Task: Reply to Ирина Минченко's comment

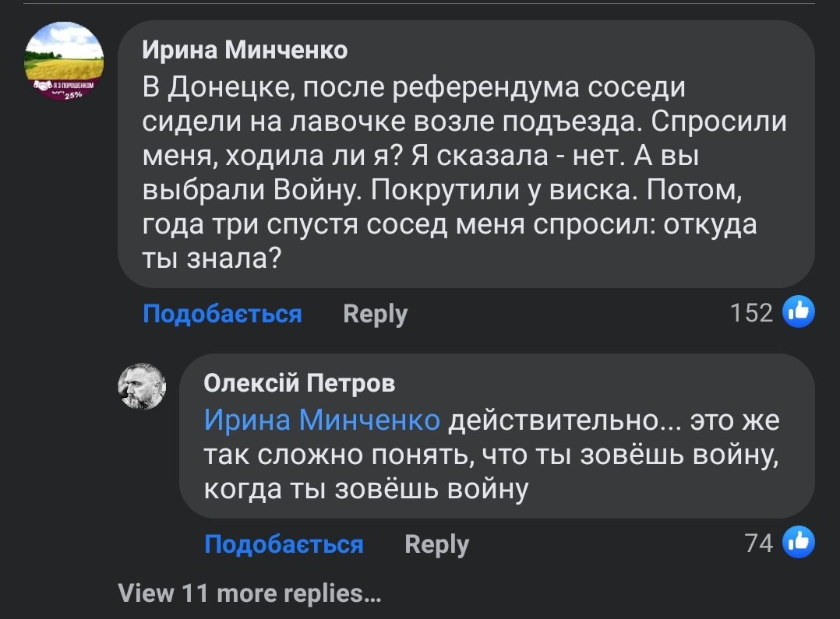Action: coord(375,314)
